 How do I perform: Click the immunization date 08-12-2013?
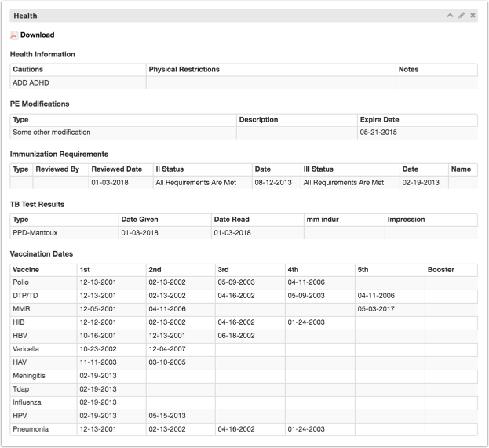point(273,183)
